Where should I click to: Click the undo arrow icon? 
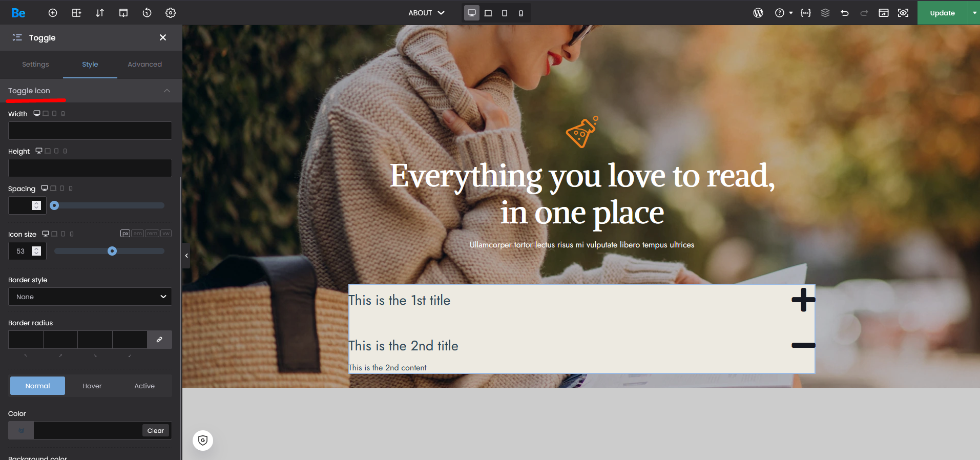point(845,13)
